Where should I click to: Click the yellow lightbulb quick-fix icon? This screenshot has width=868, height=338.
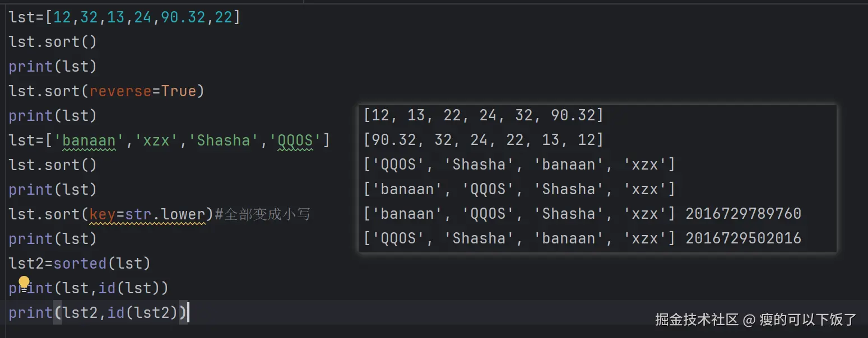(x=24, y=282)
